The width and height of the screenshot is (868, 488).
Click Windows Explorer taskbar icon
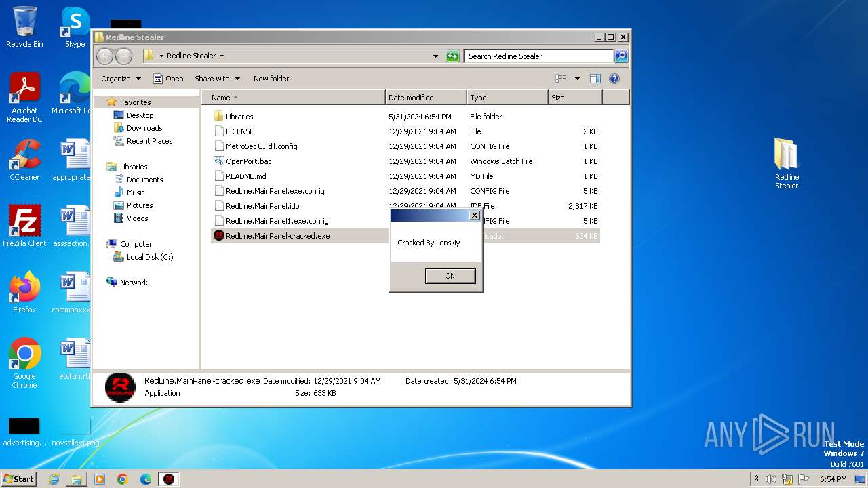click(77, 479)
